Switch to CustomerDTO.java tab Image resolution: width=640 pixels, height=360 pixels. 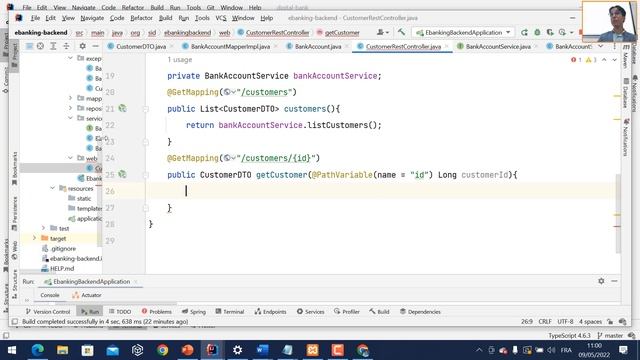[x=141, y=47]
